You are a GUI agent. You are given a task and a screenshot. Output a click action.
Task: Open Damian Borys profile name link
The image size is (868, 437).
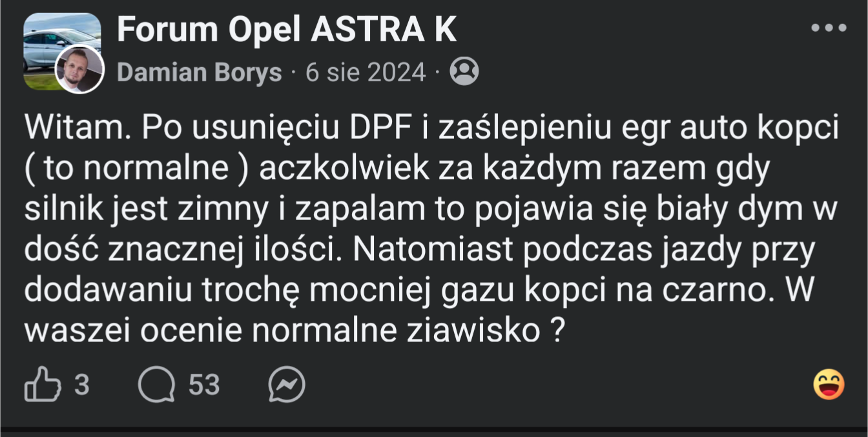click(199, 72)
